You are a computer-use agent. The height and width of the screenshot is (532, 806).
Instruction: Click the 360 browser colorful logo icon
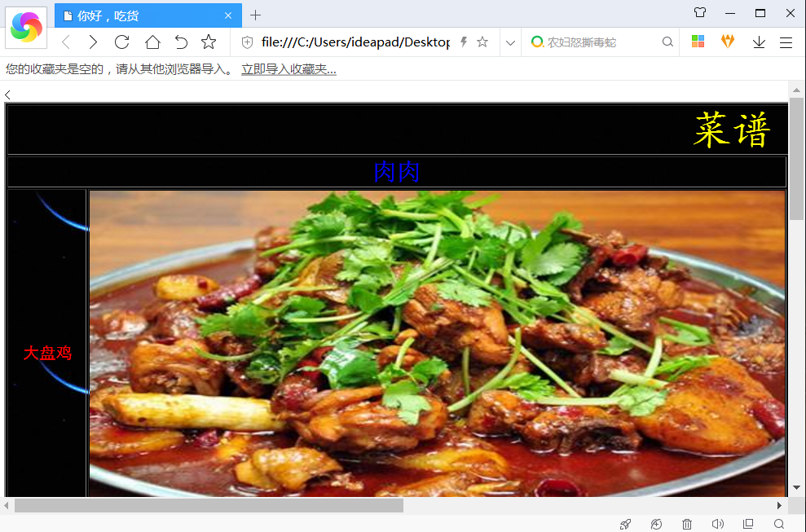pyautogui.click(x=26, y=27)
